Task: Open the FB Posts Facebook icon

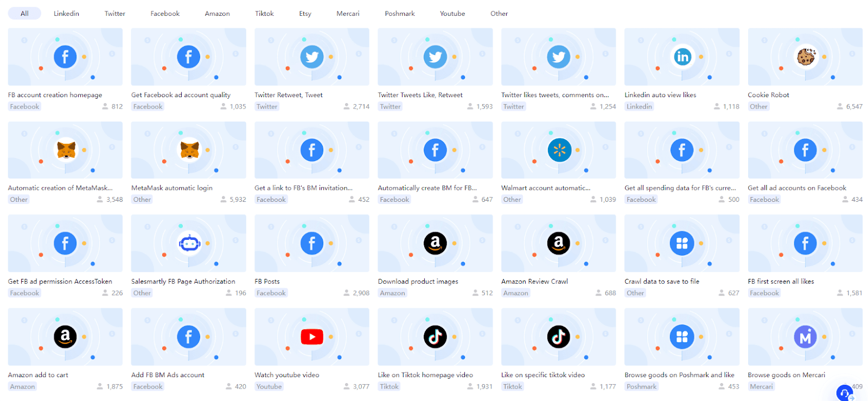Action: (312, 243)
